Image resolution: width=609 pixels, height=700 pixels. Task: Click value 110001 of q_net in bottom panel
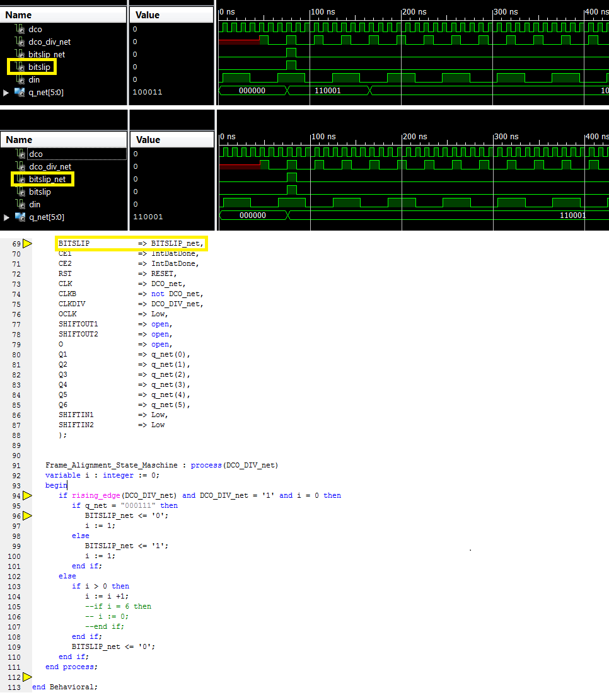(148, 217)
